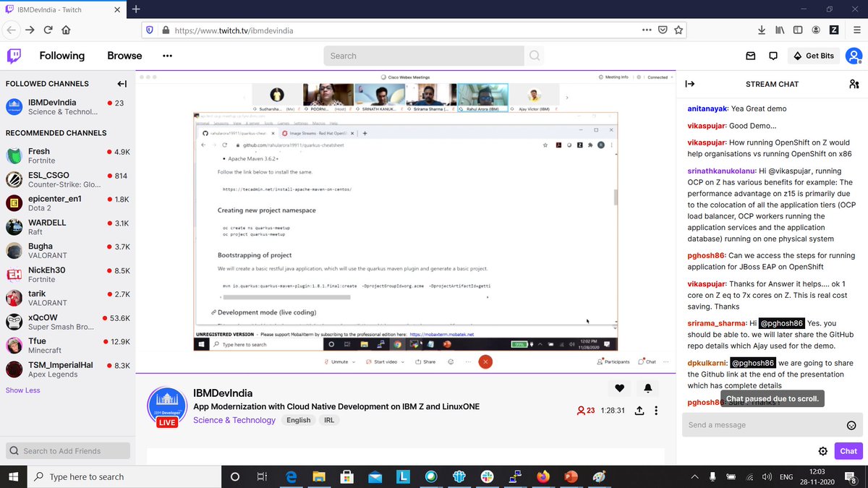The height and width of the screenshot is (488, 868).
Task: Click the browser back arrow
Action: [11, 30]
